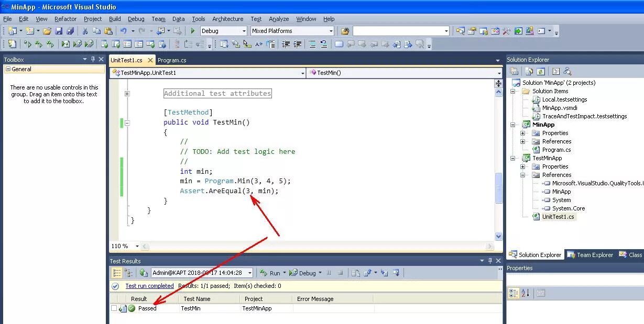This screenshot has width=644, height=324.
Task: Open the Toolbox via crossed tools icon
Action: (x=507, y=31)
